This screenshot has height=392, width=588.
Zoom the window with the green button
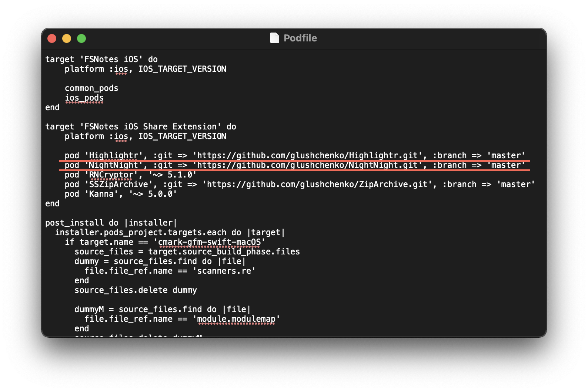click(x=81, y=38)
